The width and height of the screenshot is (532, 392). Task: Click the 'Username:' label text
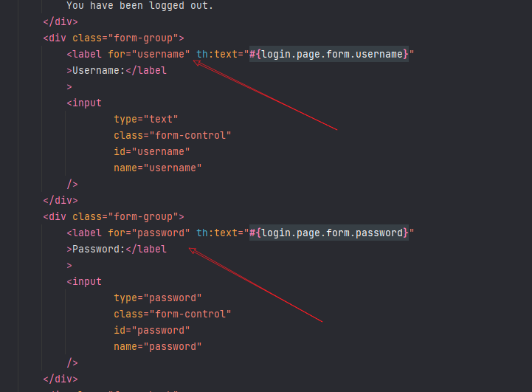96,71
